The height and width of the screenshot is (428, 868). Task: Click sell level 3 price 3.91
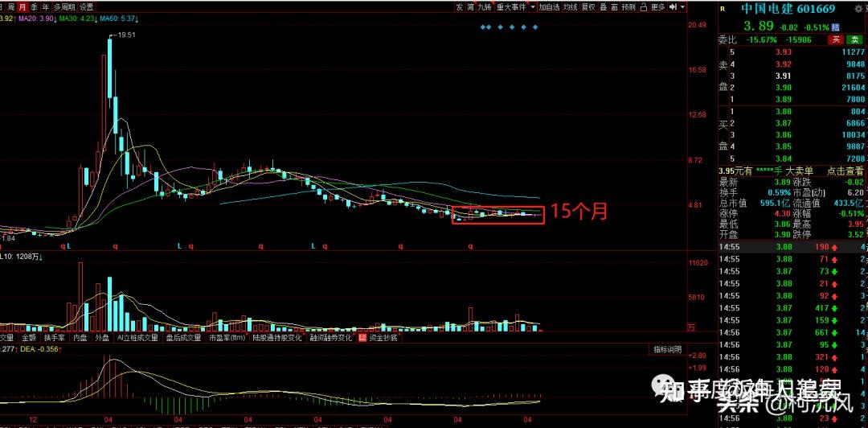pyautogui.click(x=784, y=76)
